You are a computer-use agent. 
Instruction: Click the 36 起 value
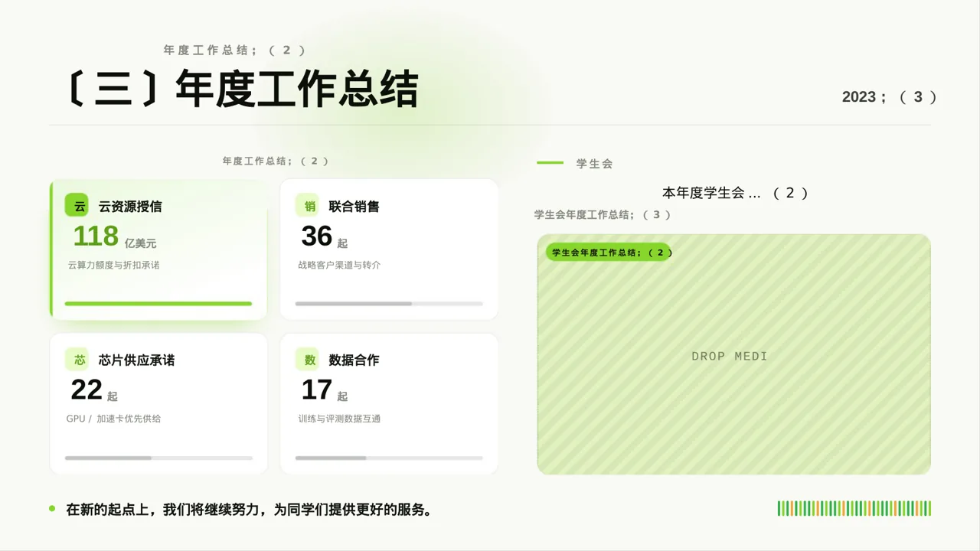325,237
